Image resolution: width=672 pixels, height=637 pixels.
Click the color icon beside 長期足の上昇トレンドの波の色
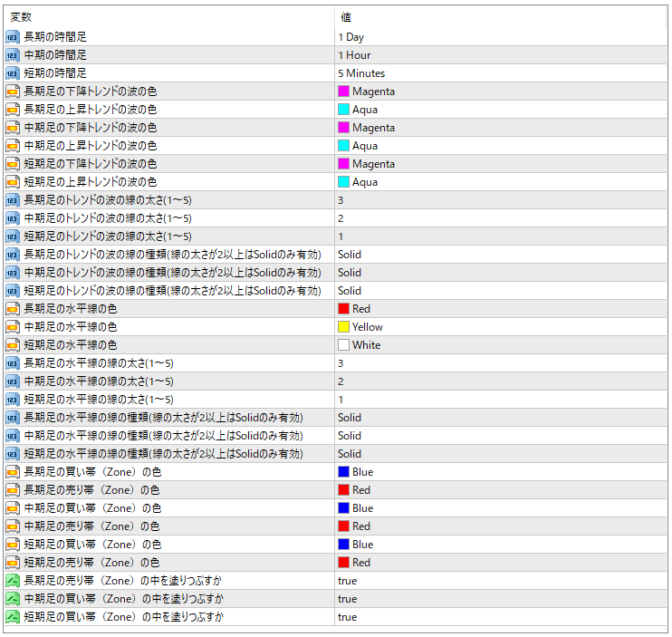[13, 110]
